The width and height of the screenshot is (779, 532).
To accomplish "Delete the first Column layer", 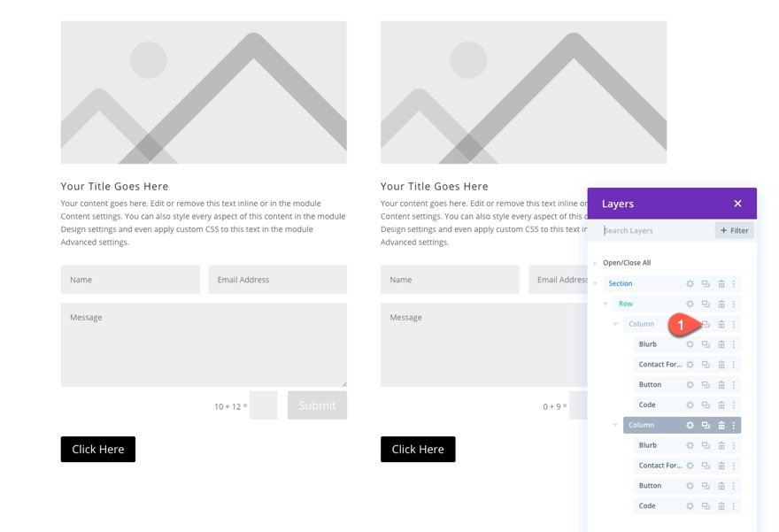I will (x=721, y=324).
